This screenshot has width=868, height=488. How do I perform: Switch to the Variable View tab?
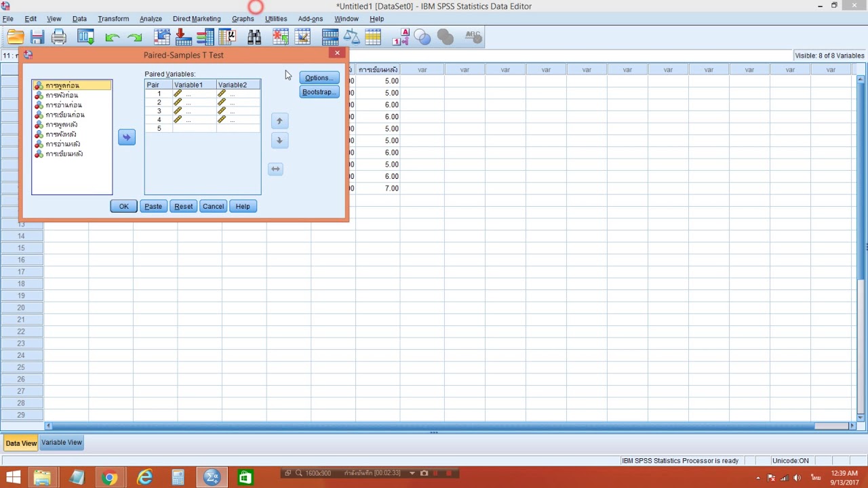coord(62,443)
